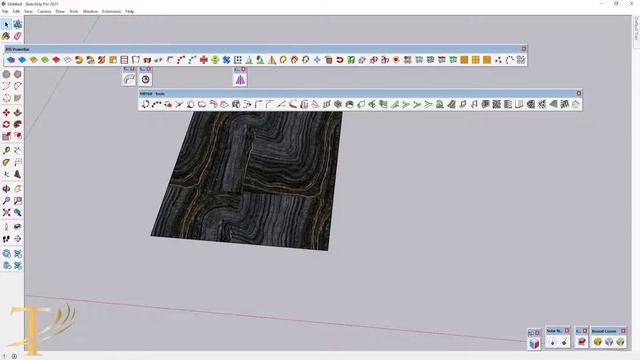Click the yellow diamond JHS Powerbar icon
Viewport: 640px width, 360px height.
(33, 60)
